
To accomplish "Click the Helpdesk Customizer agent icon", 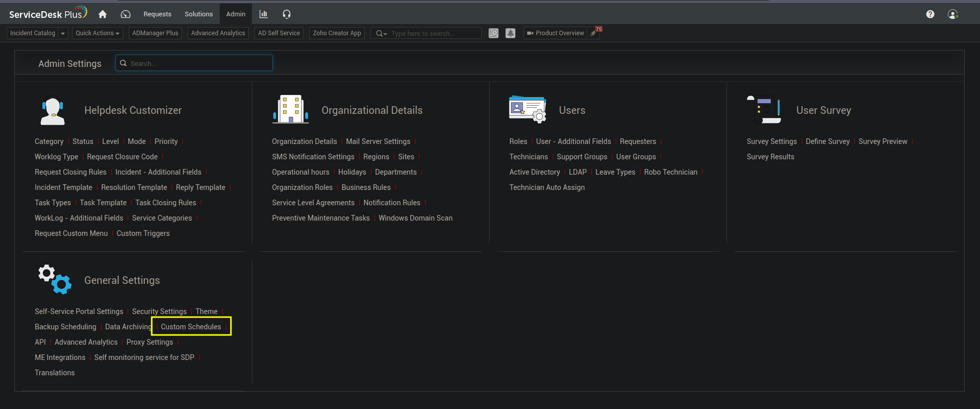I will pyautogui.click(x=52, y=111).
